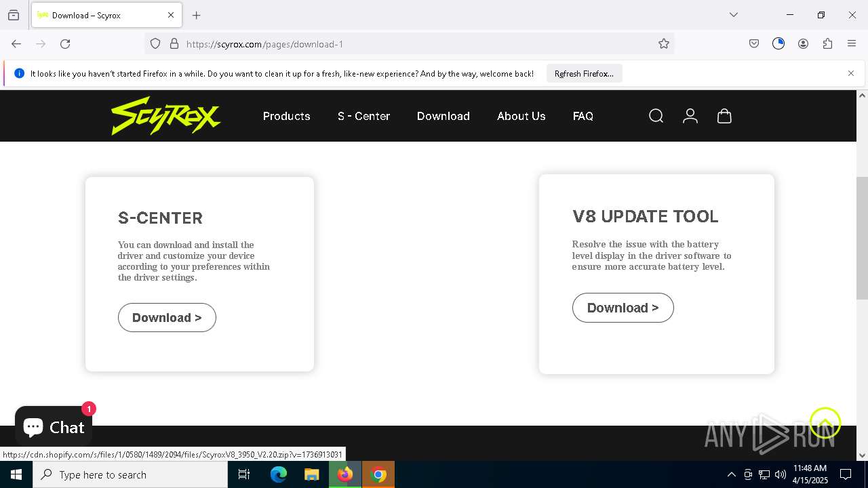This screenshot has width=868, height=488.
Task: Expand the list all tabs chevron
Action: tap(734, 15)
